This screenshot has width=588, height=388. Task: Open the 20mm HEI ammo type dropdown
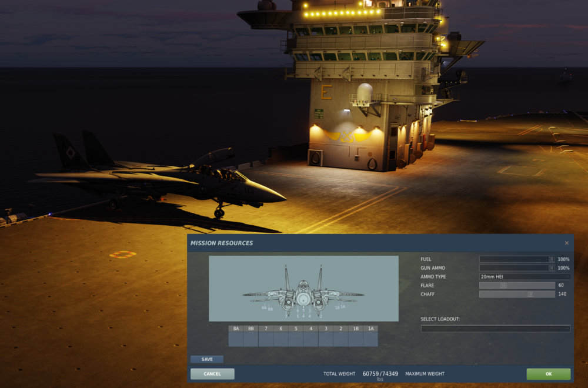523,276
